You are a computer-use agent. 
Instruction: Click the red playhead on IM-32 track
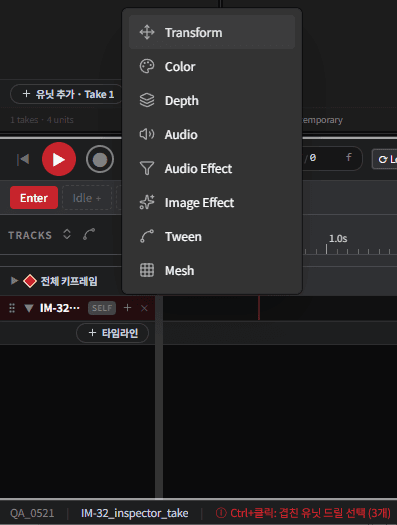click(x=259, y=308)
